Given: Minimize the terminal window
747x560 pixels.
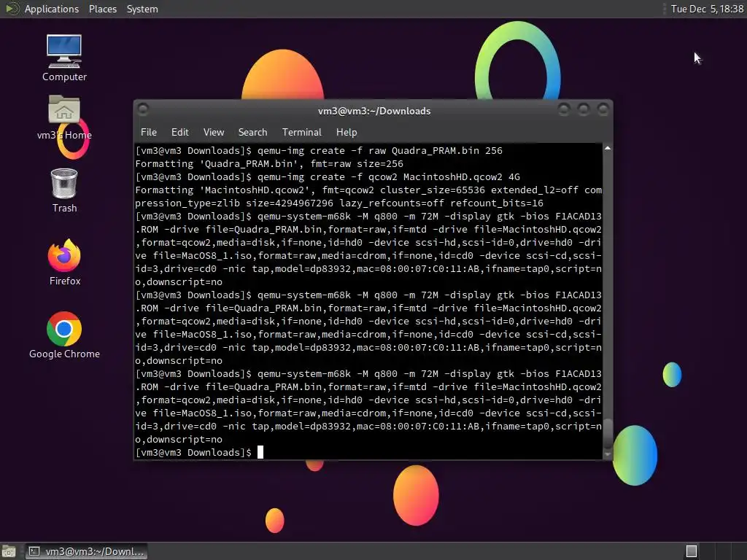Looking at the screenshot, I should pos(564,110).
